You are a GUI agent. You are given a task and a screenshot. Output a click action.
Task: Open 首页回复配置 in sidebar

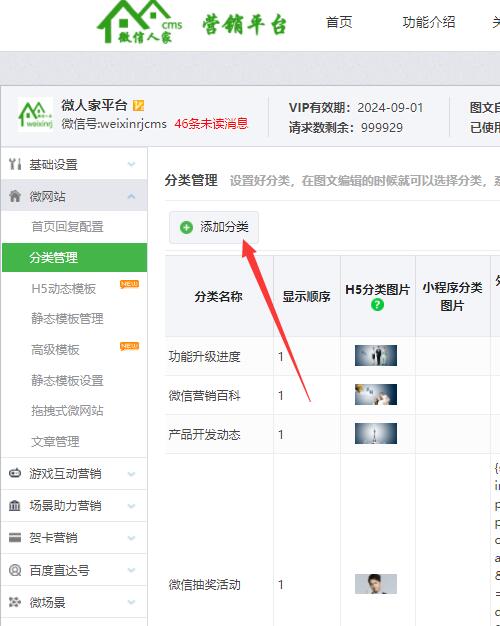(x=67, y=226)
